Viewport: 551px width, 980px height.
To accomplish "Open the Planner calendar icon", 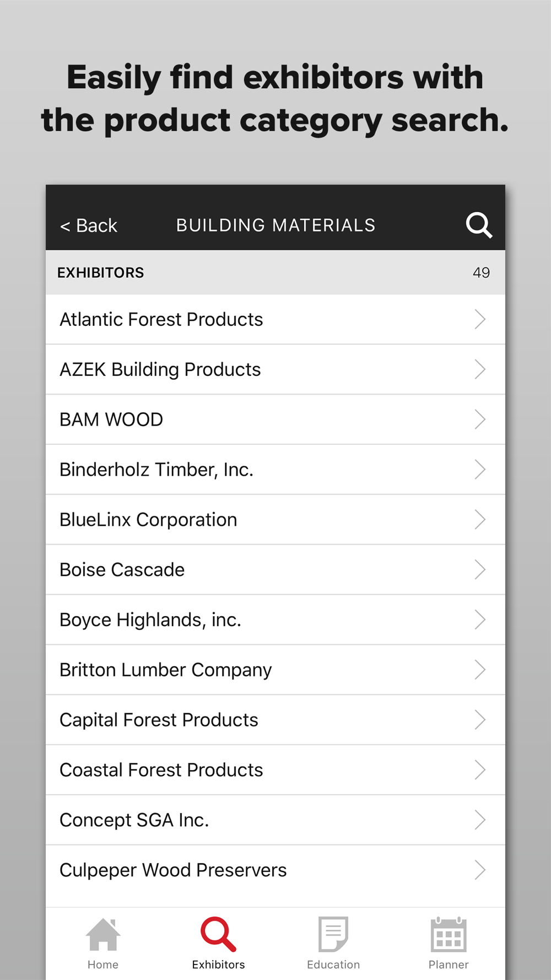I will [449, 934].
